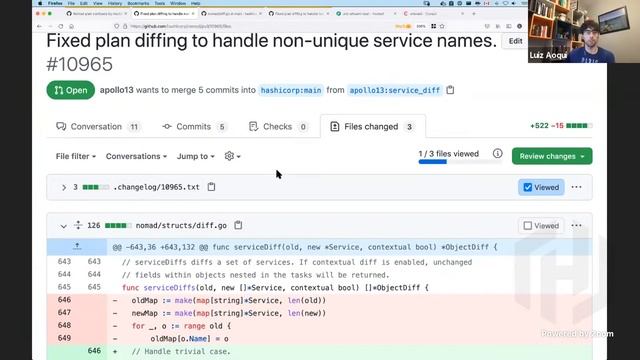Click the Firefox forward arrow
640x360 pixels.
tap(50, 26)
